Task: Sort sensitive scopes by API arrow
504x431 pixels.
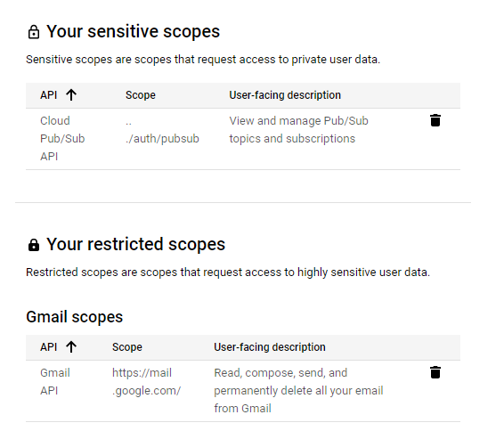Action: click(x=71, y=94)
